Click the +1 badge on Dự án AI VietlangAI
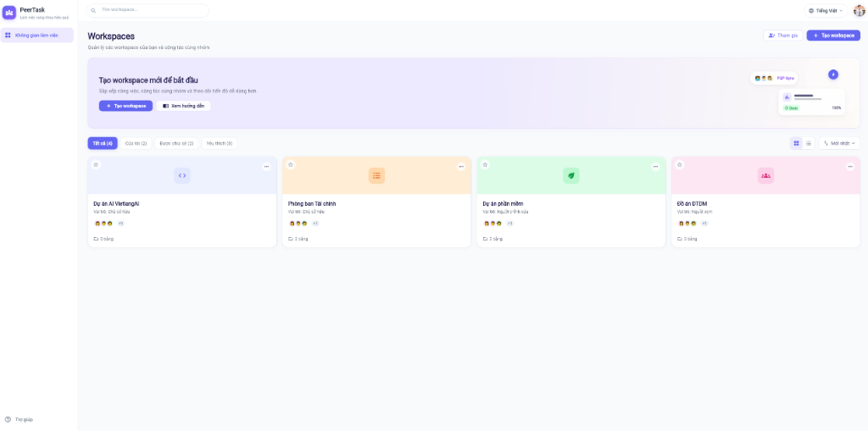Image resolution: width=868 pixels, height=431 pixels. click(120, 224)
